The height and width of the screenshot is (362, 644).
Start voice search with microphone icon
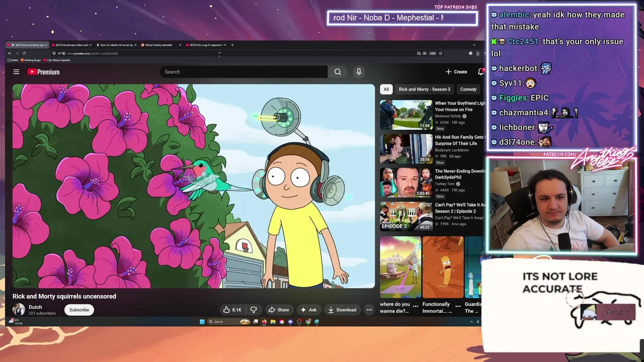tap(359, 72)
